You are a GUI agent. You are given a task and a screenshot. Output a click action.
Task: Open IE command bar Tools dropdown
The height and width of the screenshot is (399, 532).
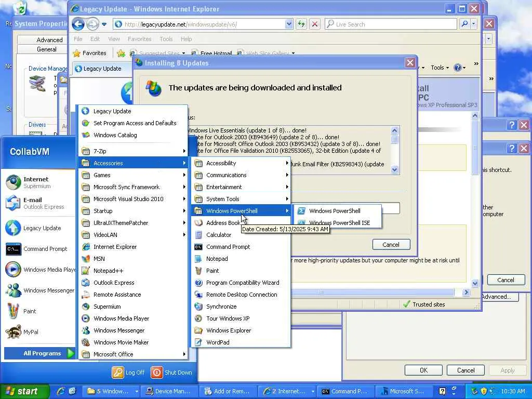tap(440, 68)
